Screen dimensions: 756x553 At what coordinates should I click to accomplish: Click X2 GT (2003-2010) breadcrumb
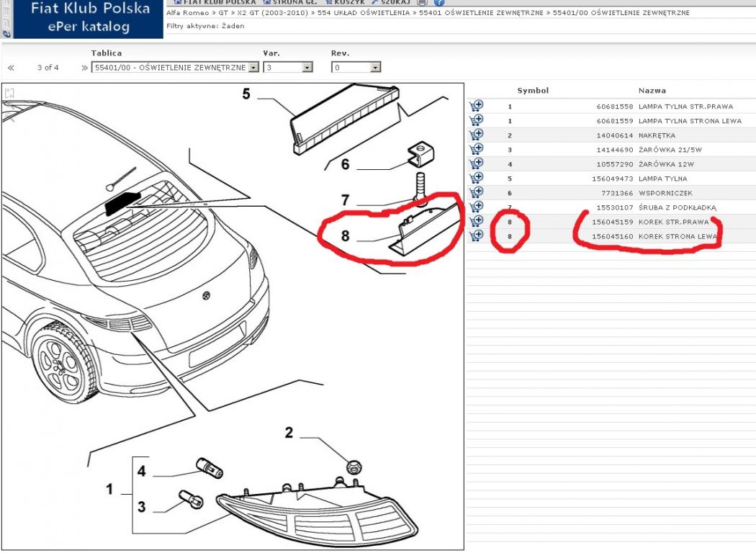pos(272,13)
